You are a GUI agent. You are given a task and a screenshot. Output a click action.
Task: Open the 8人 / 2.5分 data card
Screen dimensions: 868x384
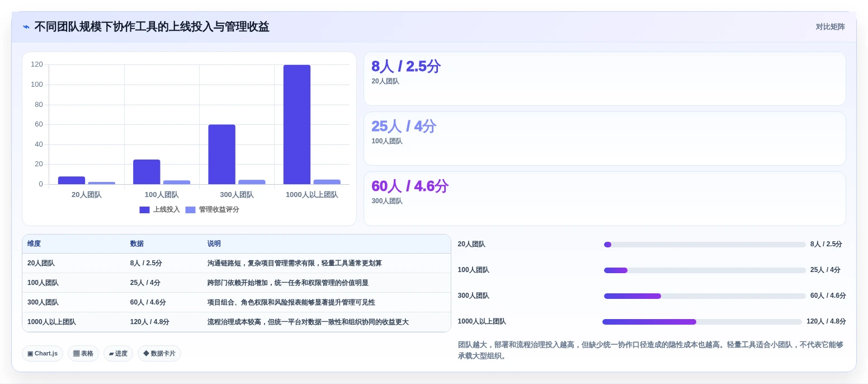[x=605, y=79]
